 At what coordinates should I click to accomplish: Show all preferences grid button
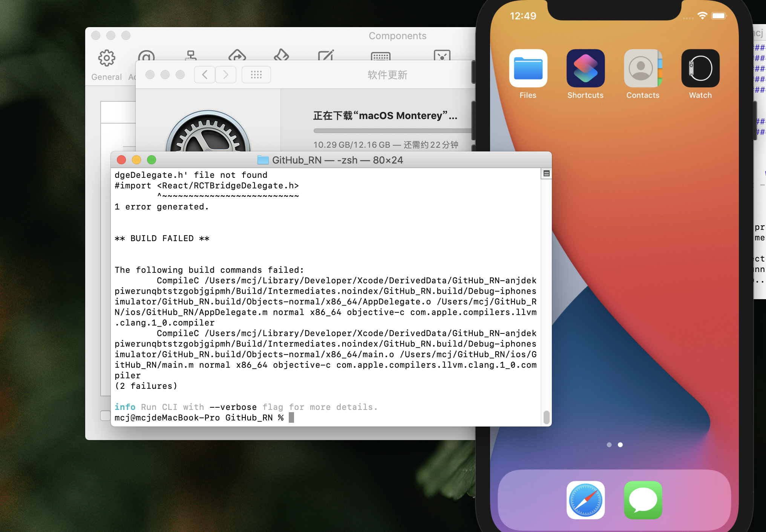256,75
